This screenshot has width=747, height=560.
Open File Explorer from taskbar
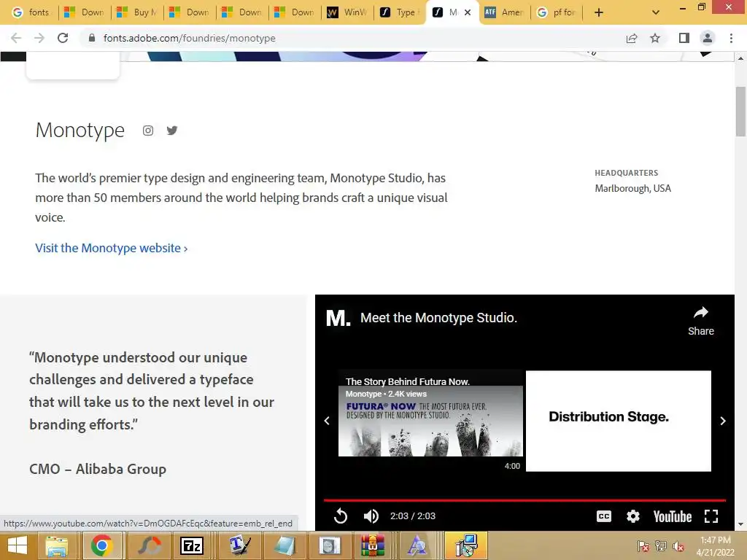pos(57,545)
